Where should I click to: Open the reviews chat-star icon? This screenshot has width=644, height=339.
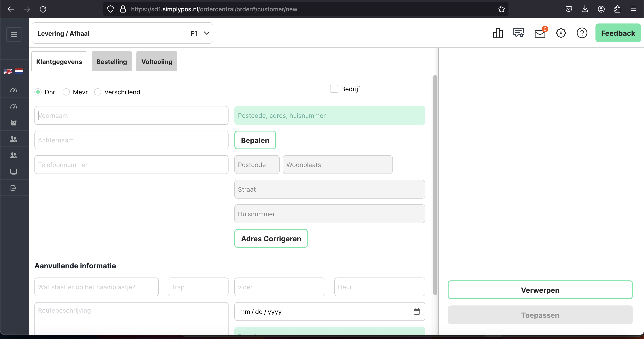(519, 33)
